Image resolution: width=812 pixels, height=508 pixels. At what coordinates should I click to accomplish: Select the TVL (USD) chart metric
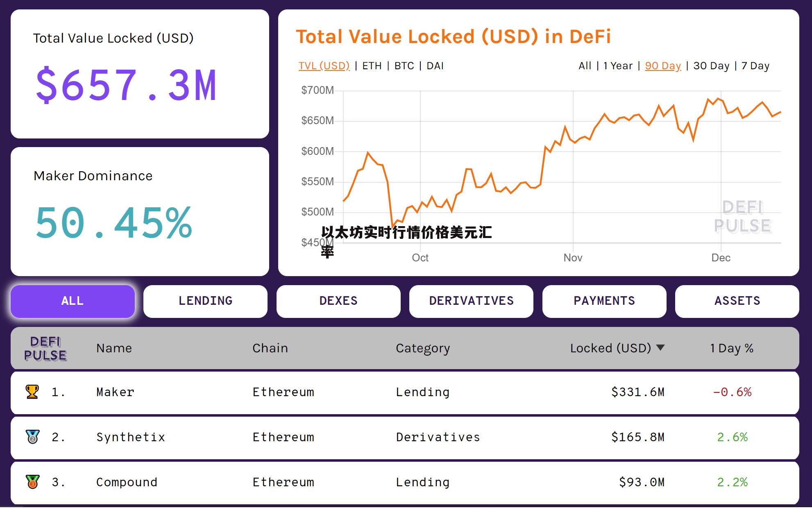[324, 66]
